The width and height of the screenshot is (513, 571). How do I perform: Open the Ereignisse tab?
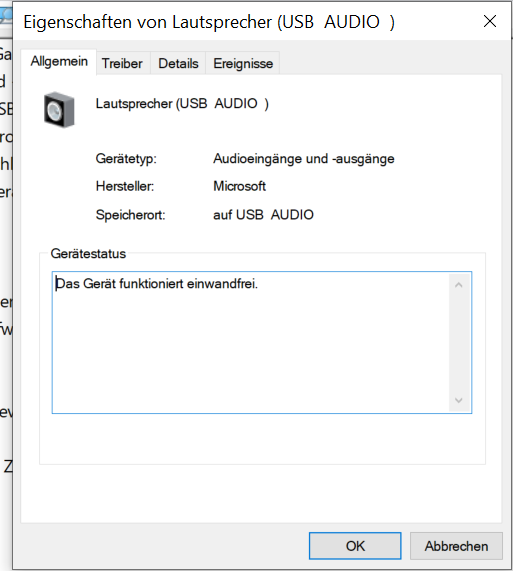point(243,63)
